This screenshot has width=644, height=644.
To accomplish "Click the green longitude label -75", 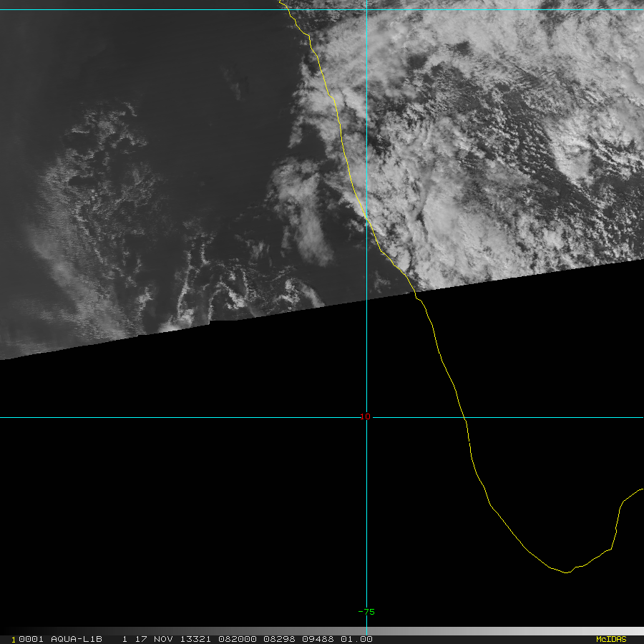I will tap(366, 612).
